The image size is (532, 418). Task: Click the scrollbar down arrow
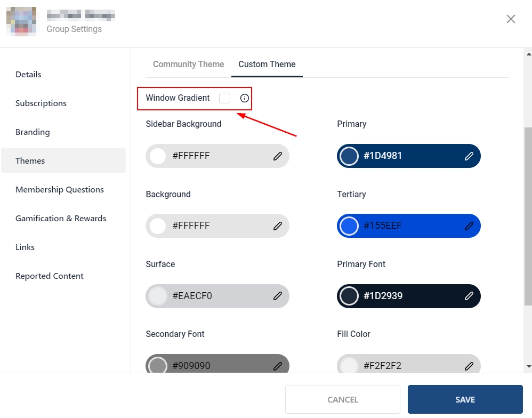coord(528,366)
